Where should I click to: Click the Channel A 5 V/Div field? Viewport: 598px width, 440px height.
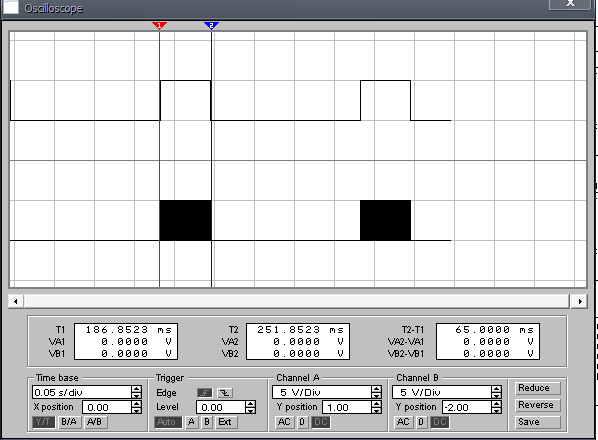tap(322, 392)
